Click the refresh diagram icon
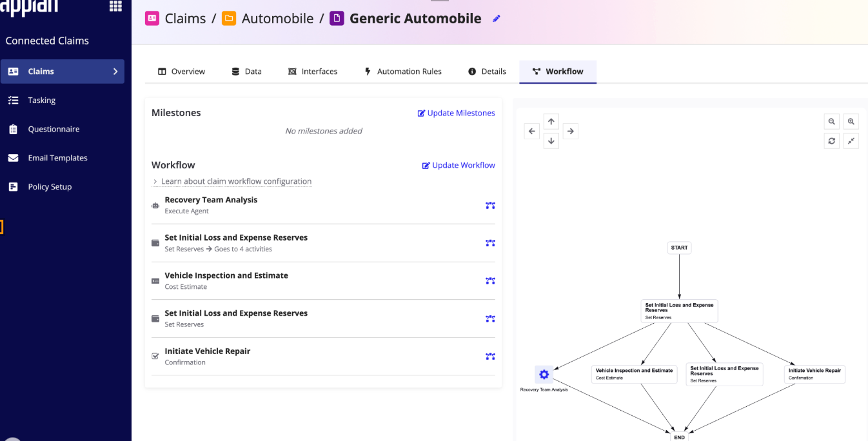The width and height of the screenshot is (868, 441). (x=832, y=141)
